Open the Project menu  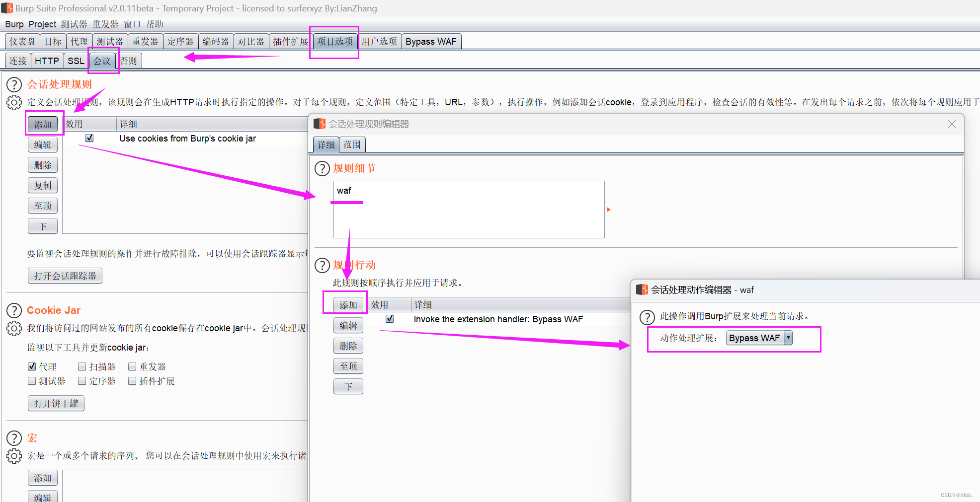pos(42,24)
